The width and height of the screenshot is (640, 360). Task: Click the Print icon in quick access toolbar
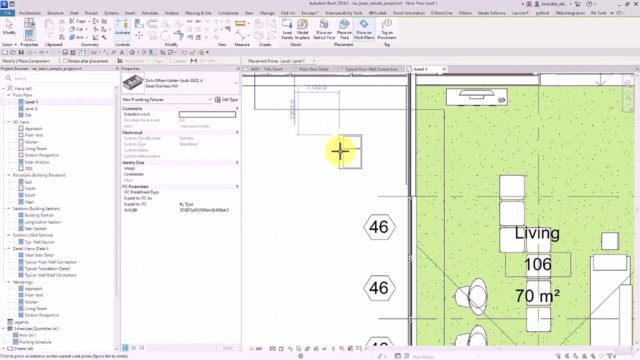(x=65, y=52)
